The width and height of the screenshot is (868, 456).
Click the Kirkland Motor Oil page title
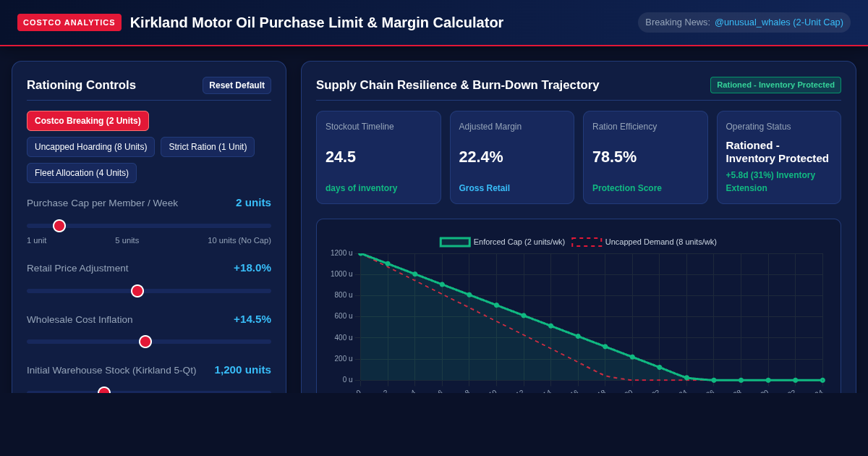pyautogui.click(x=317, y=22)
